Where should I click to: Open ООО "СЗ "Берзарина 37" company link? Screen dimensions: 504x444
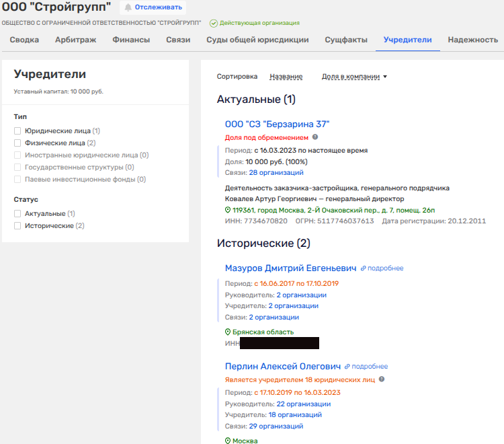277,124
